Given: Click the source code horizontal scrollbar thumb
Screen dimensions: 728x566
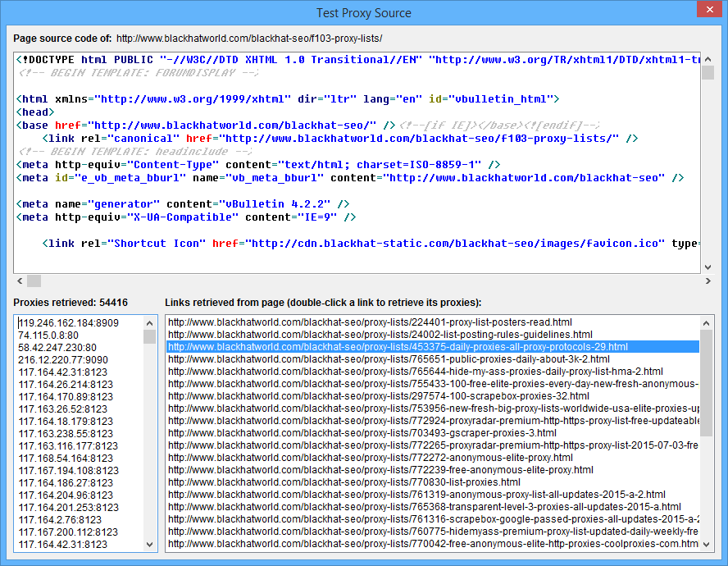Looking at the screenshot, I should (34, 281).
